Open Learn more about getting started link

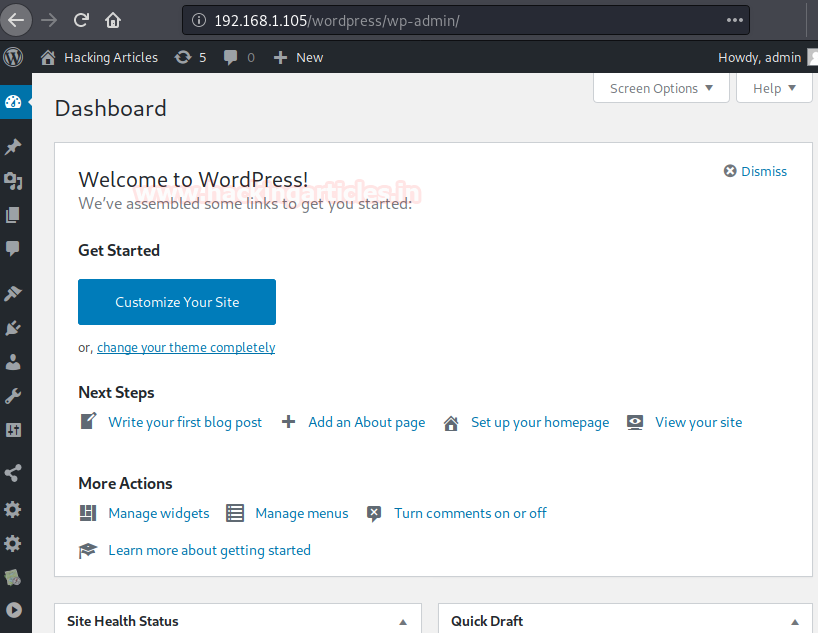(209, 551)
